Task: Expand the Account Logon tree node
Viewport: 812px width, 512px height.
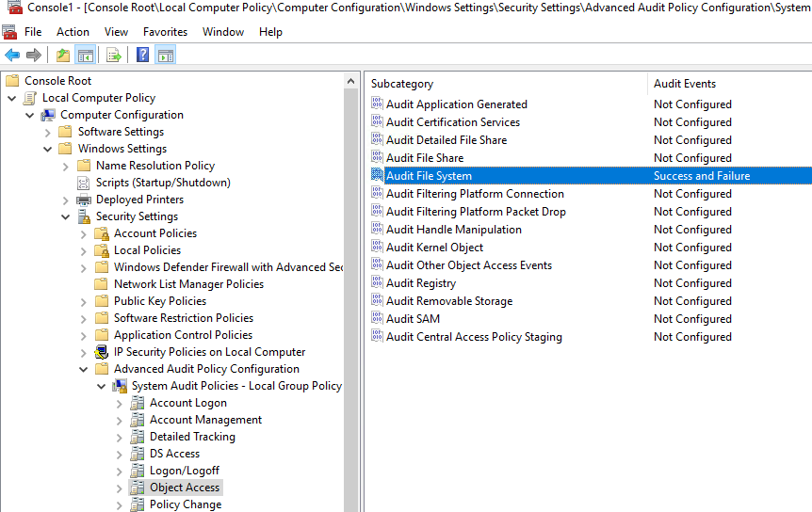Action: click(120, 403)
